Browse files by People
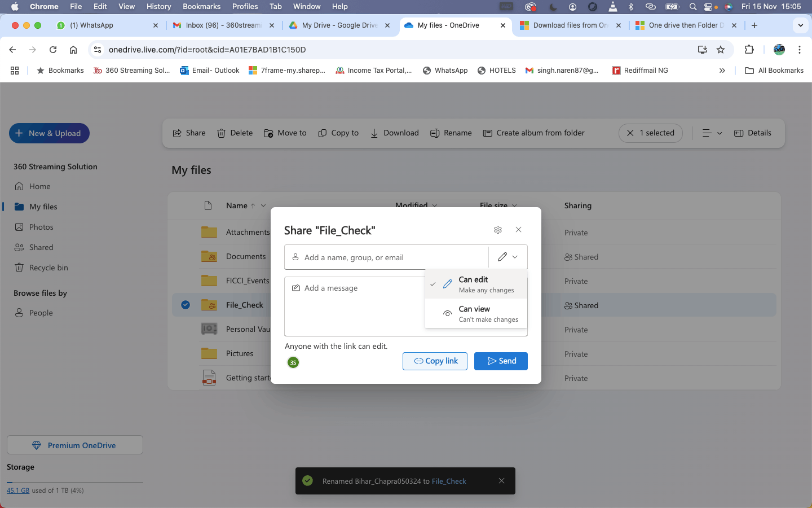The height and width of the screenshot is (508, 812). pos(41,313)
